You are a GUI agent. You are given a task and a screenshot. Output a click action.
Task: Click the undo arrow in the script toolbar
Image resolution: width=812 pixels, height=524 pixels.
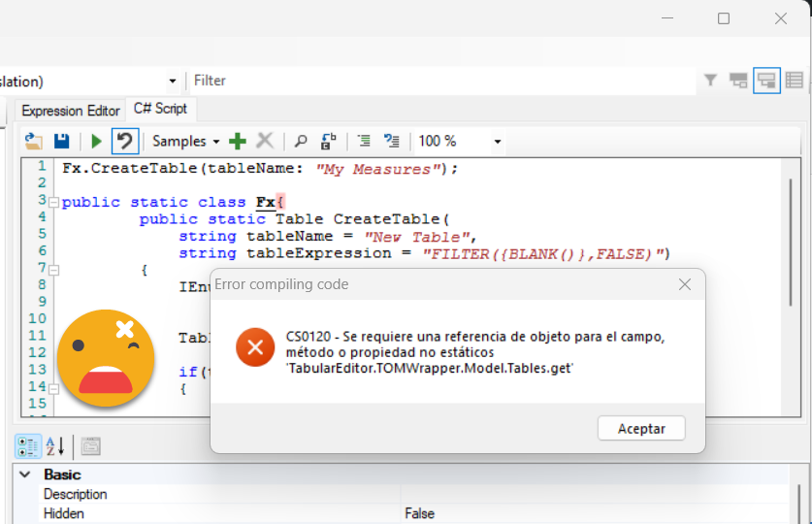(124, 142)
